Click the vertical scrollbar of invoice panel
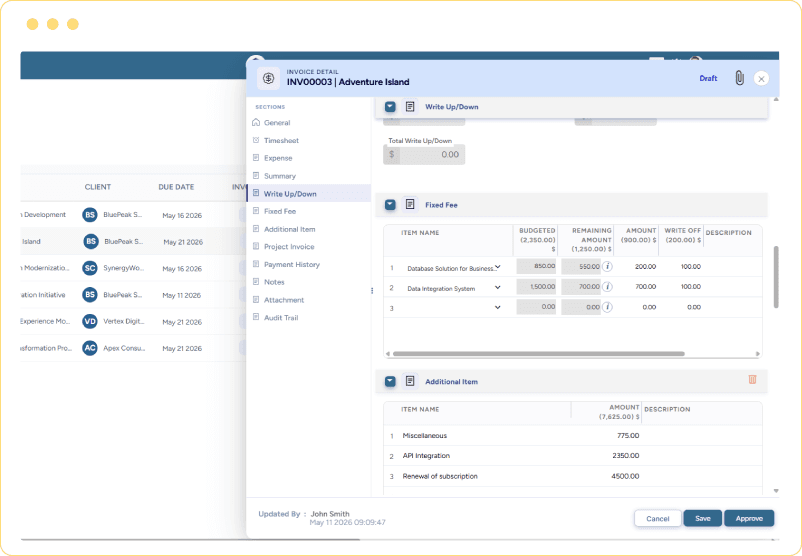The width and height of the screenshot is (802, 556). (x=776, y=277)
